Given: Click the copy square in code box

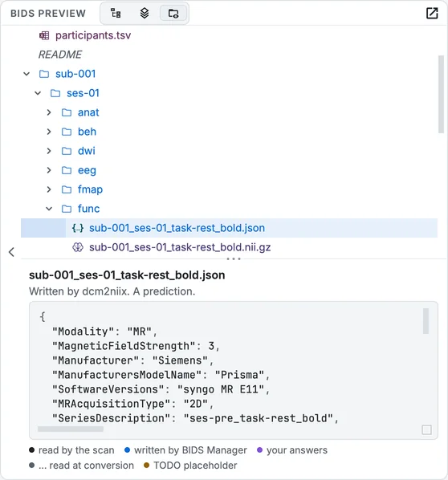Looking at the screenshot, I should [426, 429].
